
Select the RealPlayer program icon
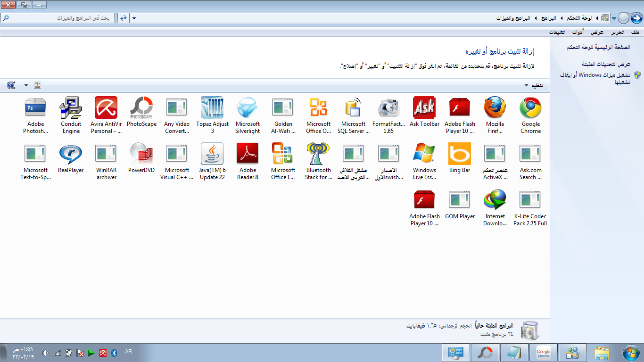71,154
